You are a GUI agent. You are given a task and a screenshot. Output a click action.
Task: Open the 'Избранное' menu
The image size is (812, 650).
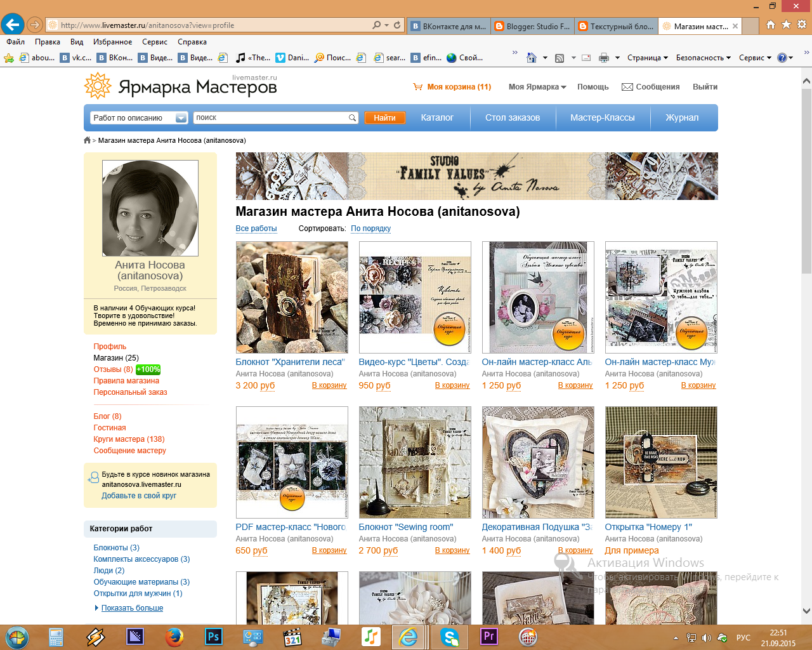113,42
